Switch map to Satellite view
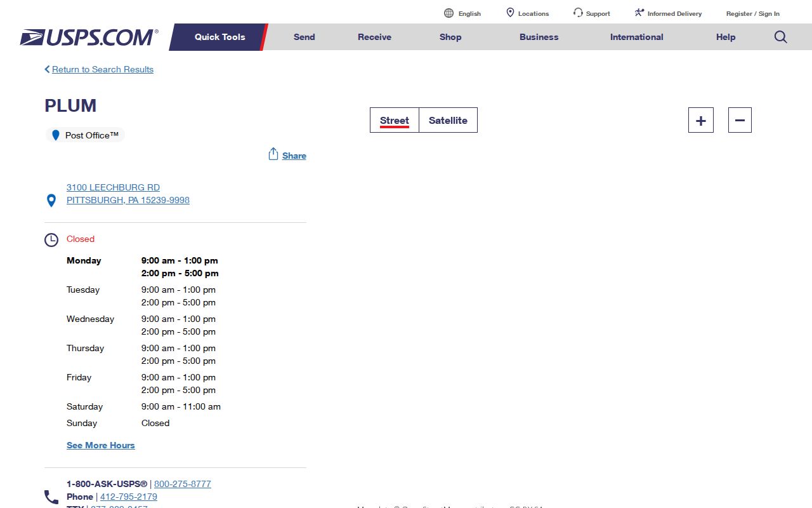Viewport: 812px width, 508px height. pyautogui.click(x=448, y=120)
